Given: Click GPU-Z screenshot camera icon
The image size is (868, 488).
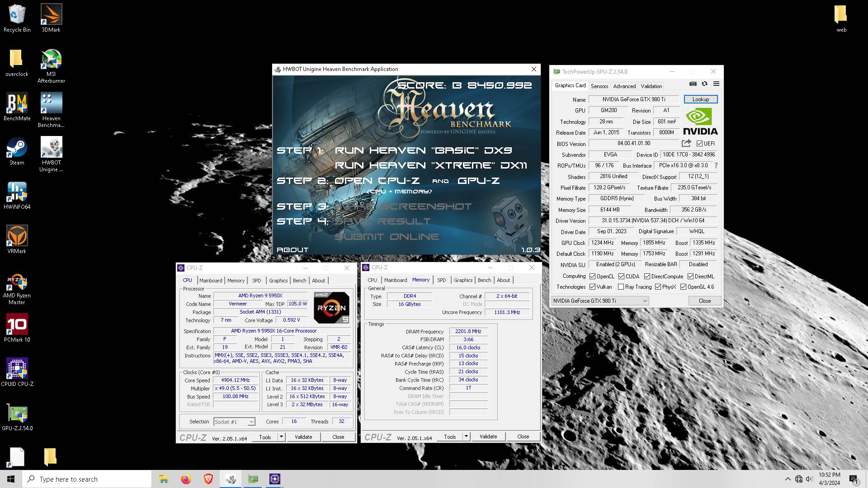Looking at the screenshot, I should (x=693, y=84).
